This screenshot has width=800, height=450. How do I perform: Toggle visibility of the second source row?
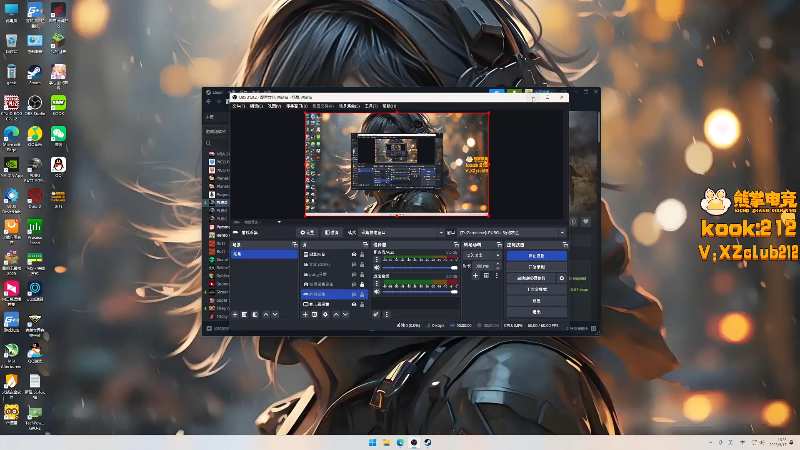tap(354, 264)
